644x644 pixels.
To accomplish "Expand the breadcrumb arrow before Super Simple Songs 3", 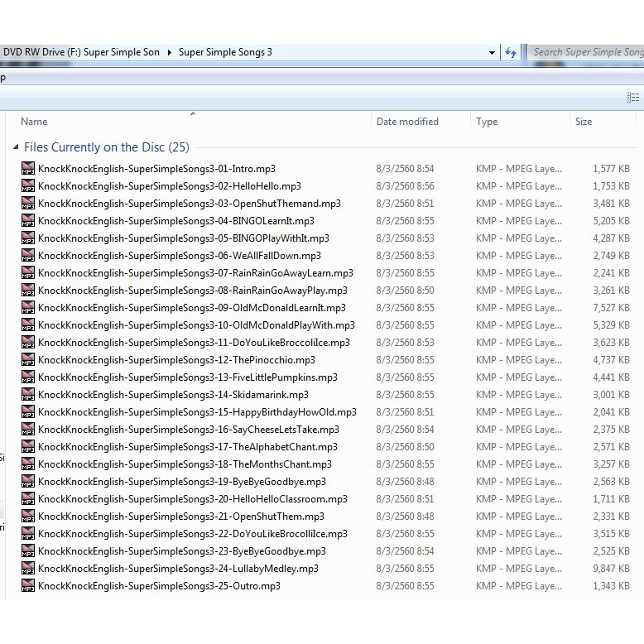I will 170,52.
